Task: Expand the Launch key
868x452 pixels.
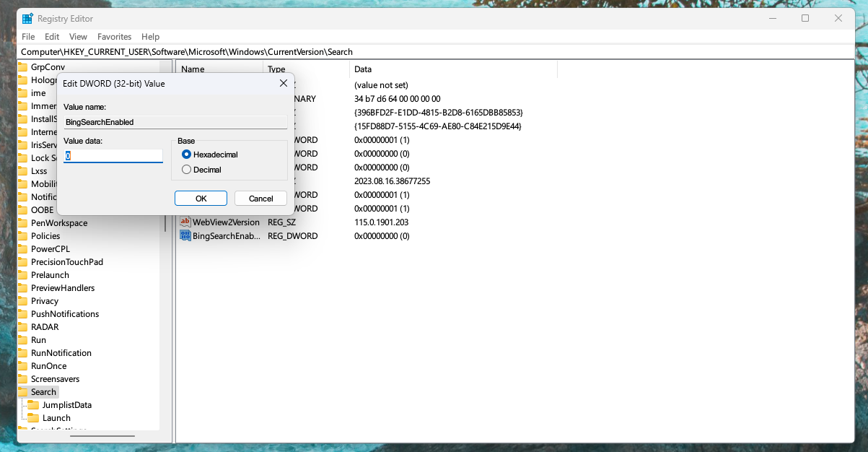Action: point(27,417)
